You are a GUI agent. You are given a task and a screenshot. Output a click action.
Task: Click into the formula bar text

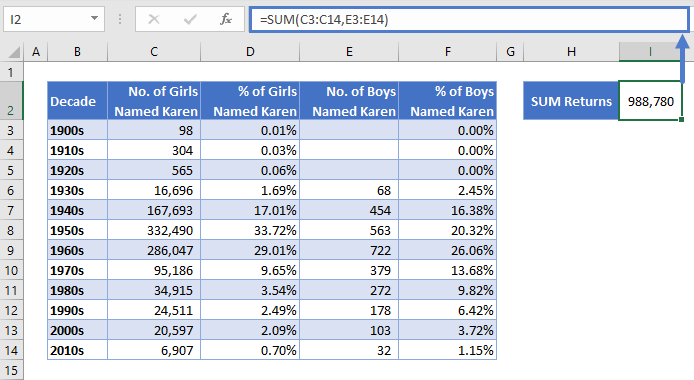coord(468,19)
